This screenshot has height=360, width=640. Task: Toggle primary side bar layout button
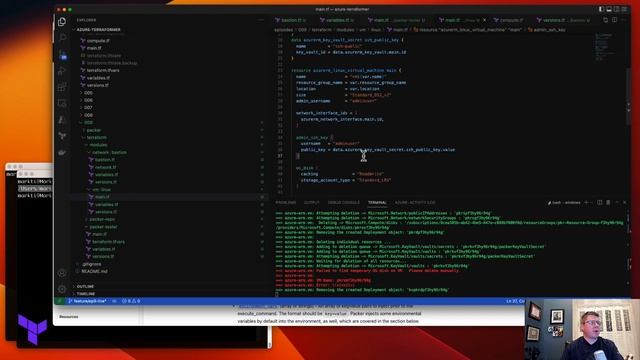601,9
